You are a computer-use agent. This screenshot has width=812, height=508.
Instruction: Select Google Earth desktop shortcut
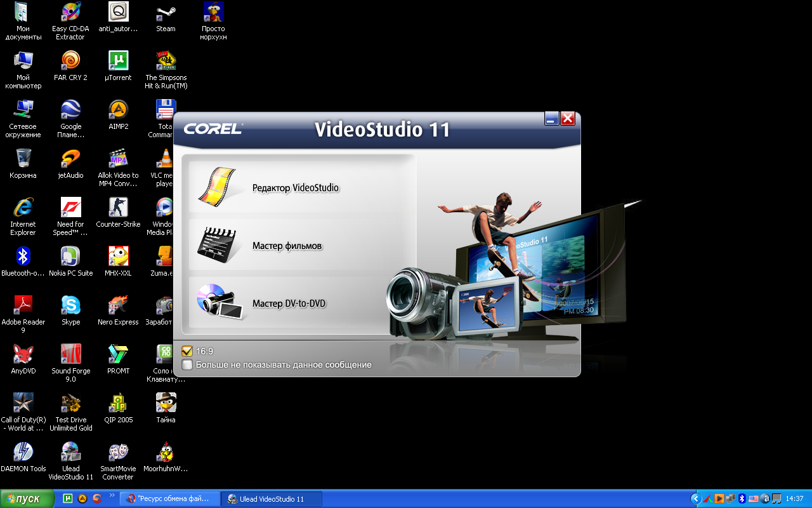pyautogui.click(x=70, y=119)
